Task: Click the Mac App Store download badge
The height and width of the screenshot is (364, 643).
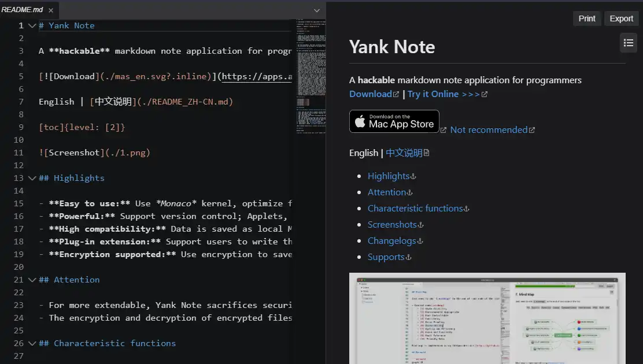Action: (394, 121)
